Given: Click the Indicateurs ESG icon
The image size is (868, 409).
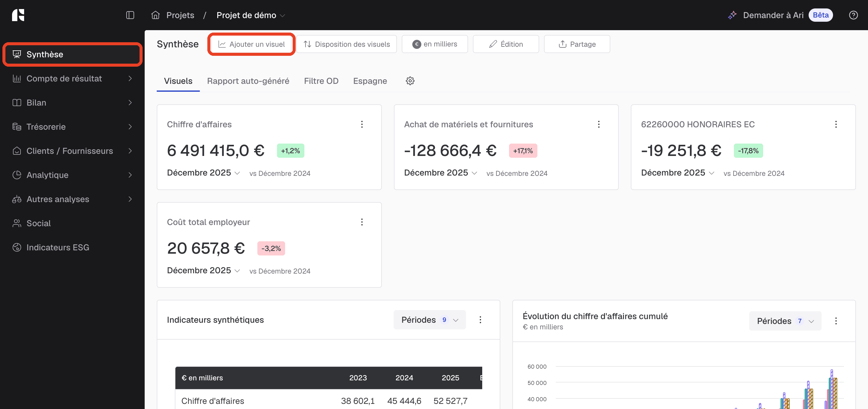Looking at the screenshot, I should coord(17,248).
